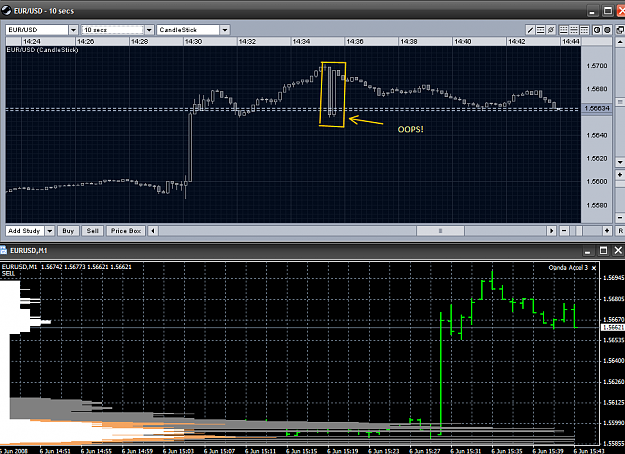Click the 14:34 time axis label
625x454 pixels.
click(x=301, y=41)
